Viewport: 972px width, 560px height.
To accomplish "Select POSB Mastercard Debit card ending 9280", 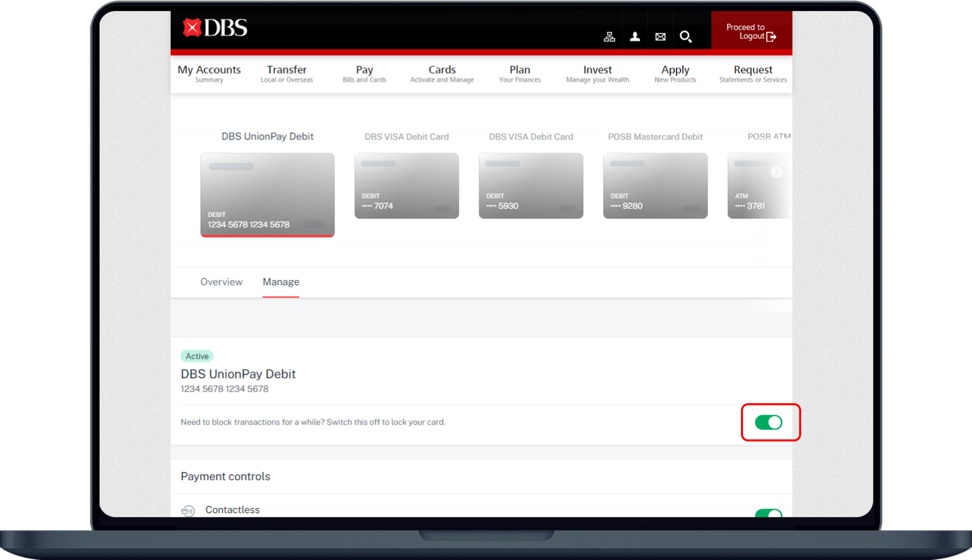I will (655, 186).
